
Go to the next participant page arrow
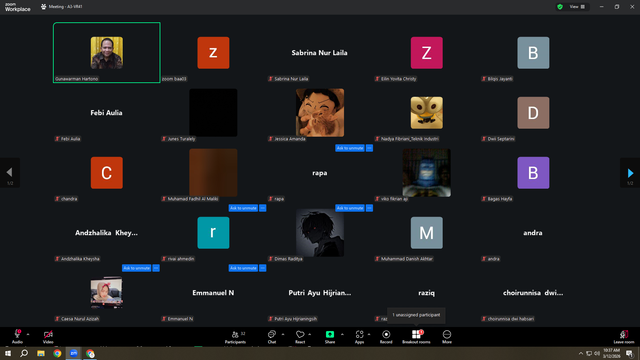pos(630,173)
